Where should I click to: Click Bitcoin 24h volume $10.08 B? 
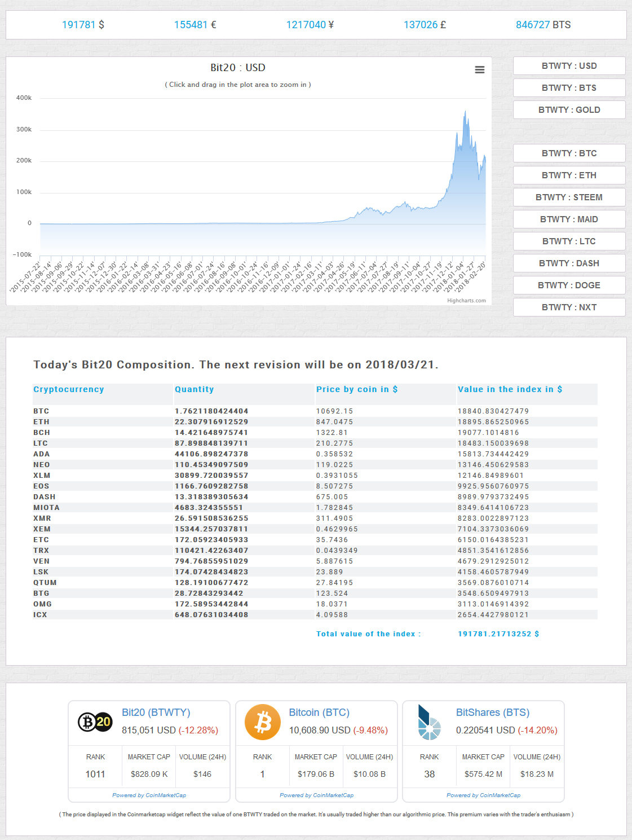(x=369, y=775)
